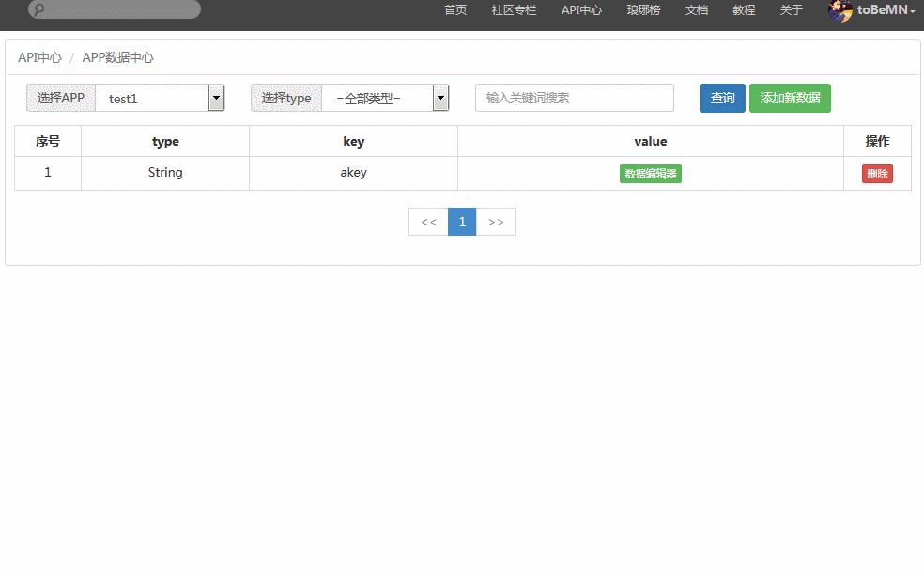
Task: Click the blue 查询 button
Action: [722, 98]
